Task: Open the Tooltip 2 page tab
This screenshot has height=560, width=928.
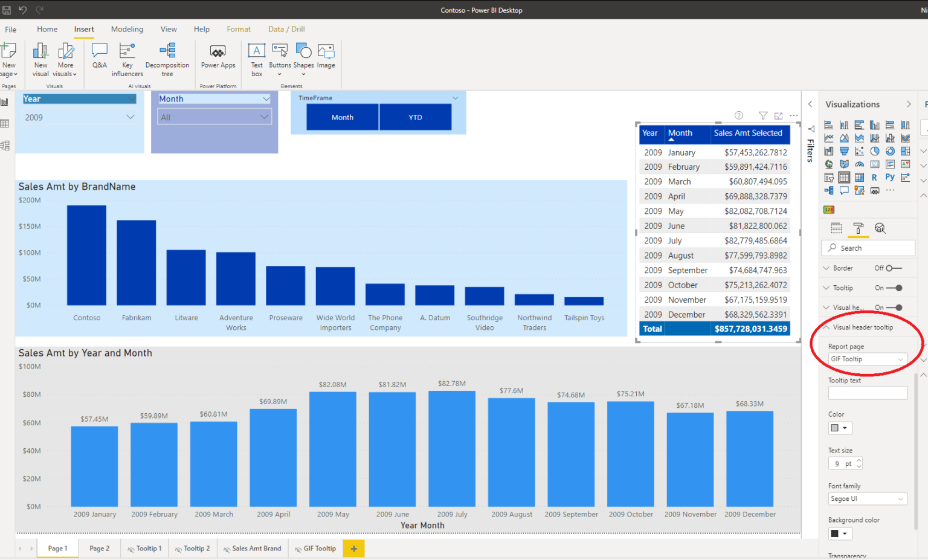Action: [192, 548]
